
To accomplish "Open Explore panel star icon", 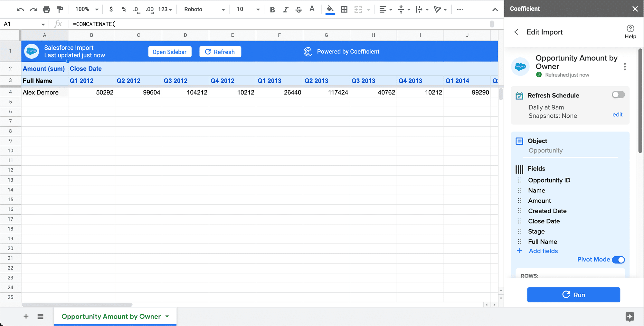I will (x=630, y=317).
